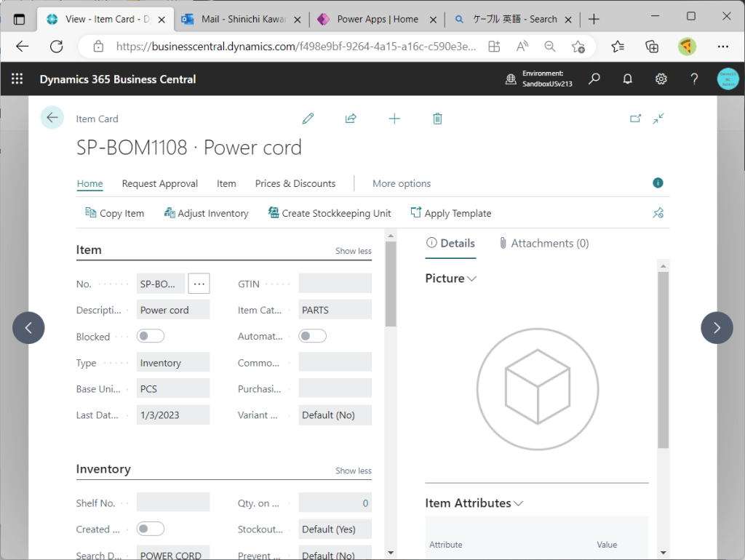Click the browser zoom out magnifier
The height and width of the screenshot is (560, 745).
550,47
